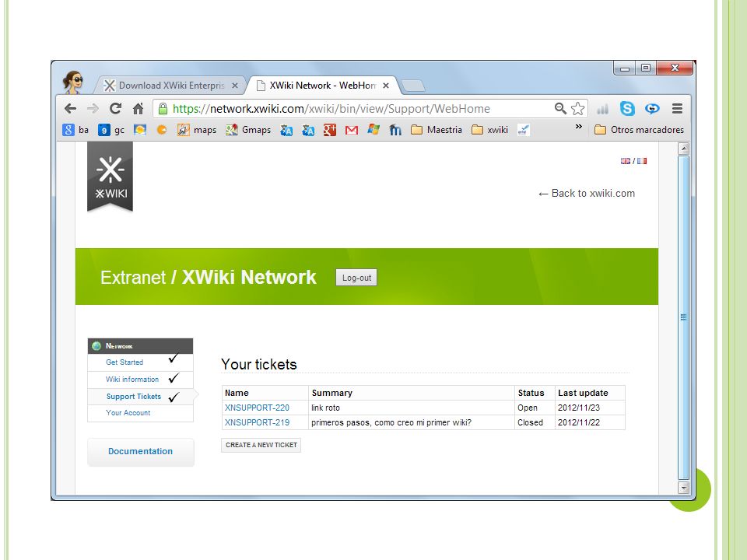Click the signal bars extension icon
747x560 pixels.
pyautogui.click(x=602, y=109)
